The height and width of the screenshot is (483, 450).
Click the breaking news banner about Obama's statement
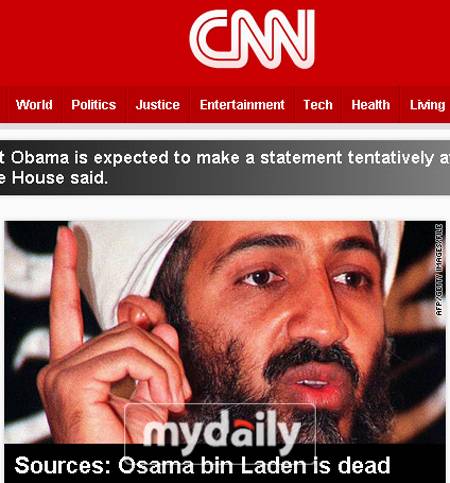point(225,168)
